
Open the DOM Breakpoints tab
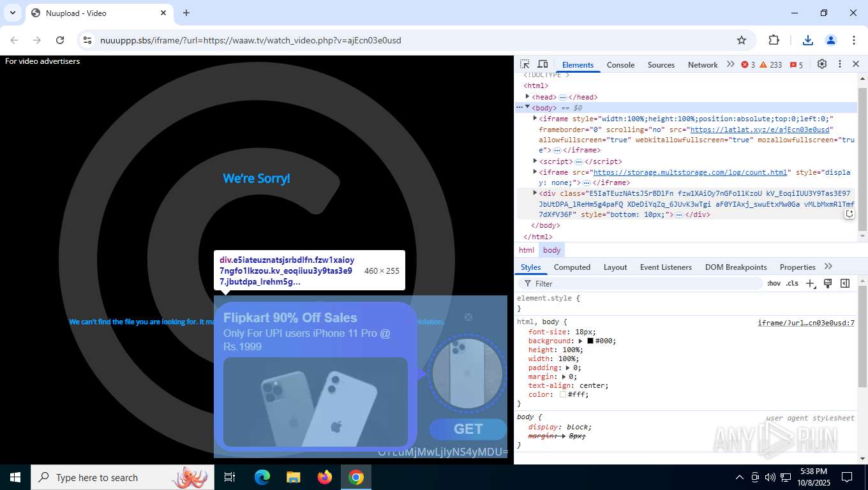click(x=736, y=267)
